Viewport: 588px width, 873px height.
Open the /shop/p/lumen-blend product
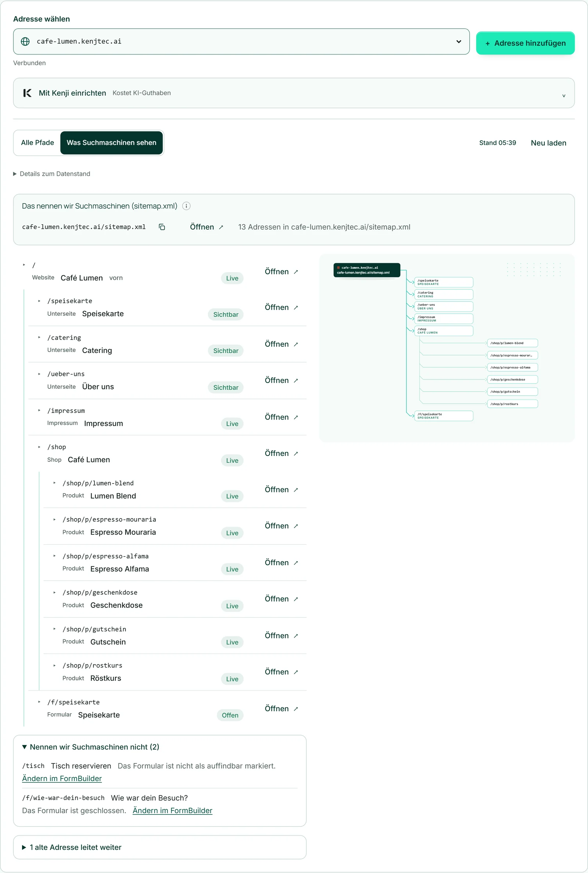281,489
